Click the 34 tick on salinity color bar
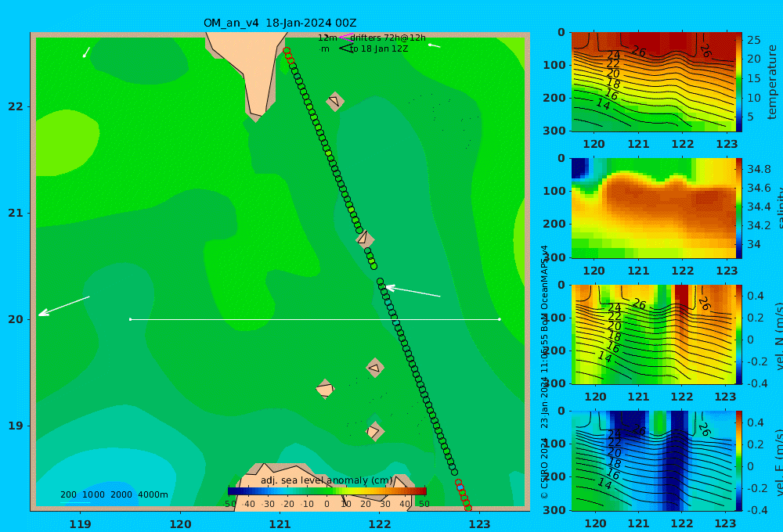This screenshot has width=783, height=532. coord(753,245)
